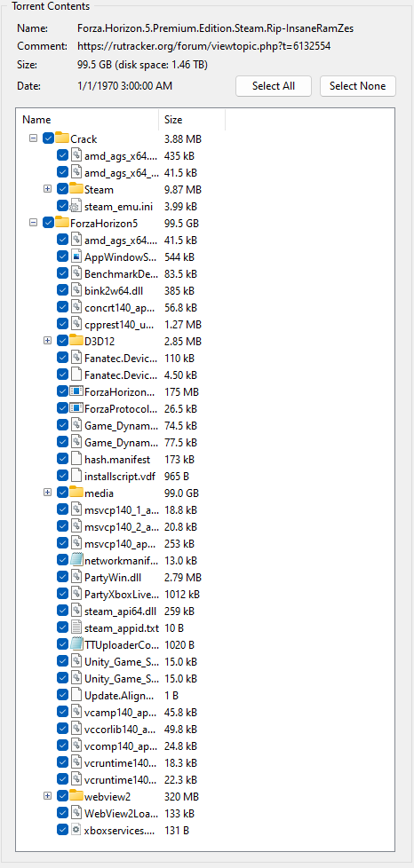This screenshot has width=414, height=868.
Task: Uncheck the media folder checkbox
Action: [x=62, y=492]
